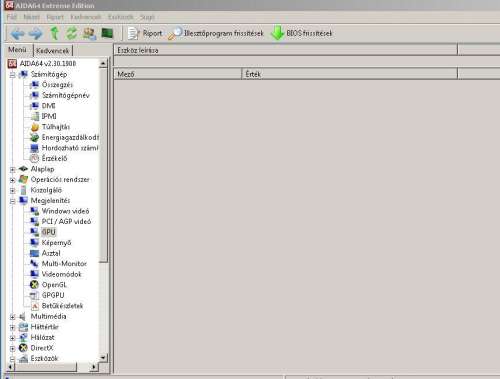Click the tree scrollbar down arrow
This screenshot has width=500, height=379.
coord(103,358)
